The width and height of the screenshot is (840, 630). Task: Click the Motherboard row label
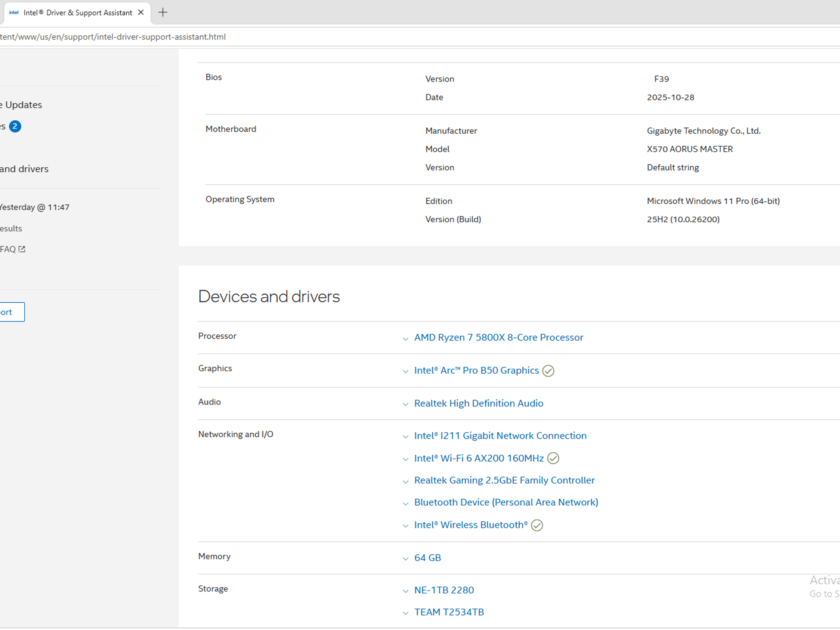point(231,129)
